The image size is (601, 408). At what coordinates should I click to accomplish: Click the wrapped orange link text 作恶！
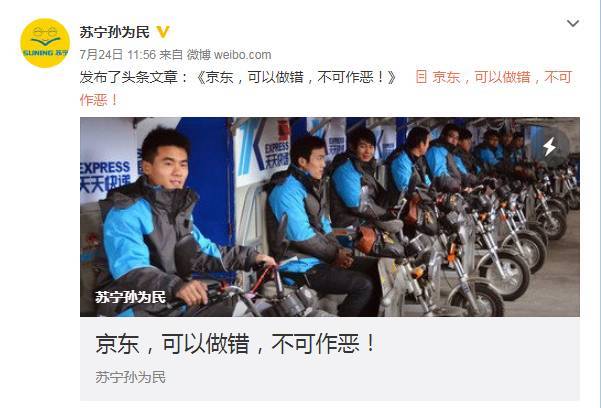point(99,100)
